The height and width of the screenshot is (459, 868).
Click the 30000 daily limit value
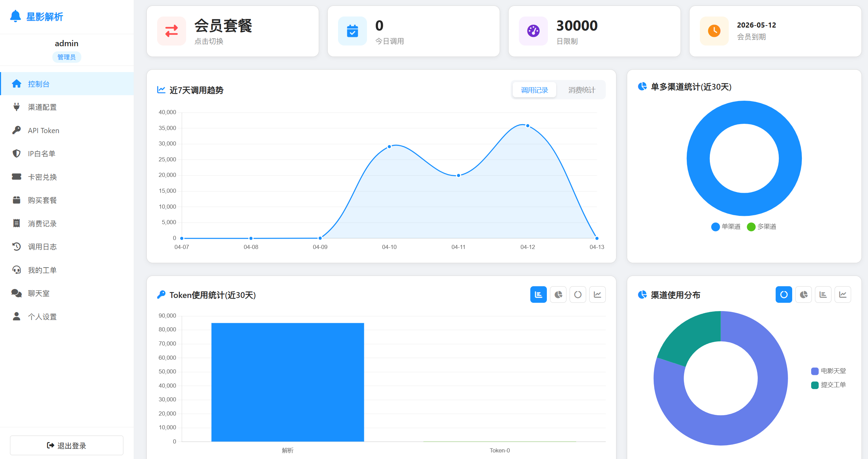point(577,26)
